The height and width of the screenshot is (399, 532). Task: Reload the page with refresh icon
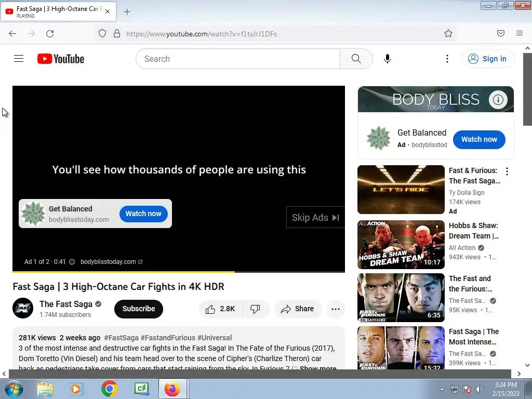coord(50,33)
